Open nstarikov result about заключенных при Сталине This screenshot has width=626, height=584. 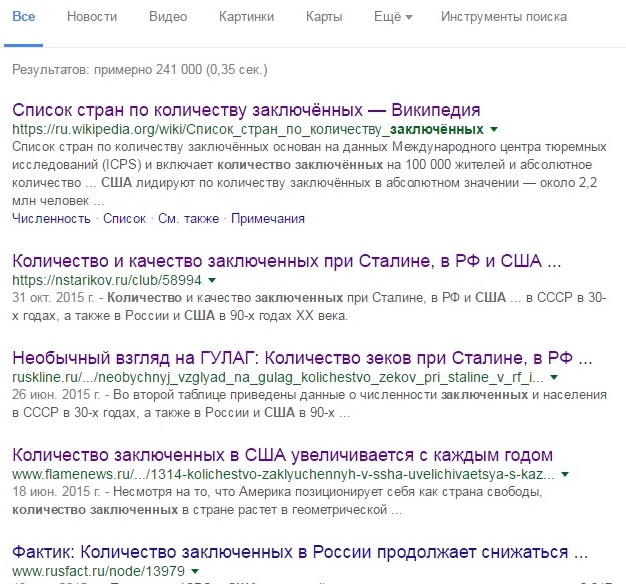[x=286, y=261]
